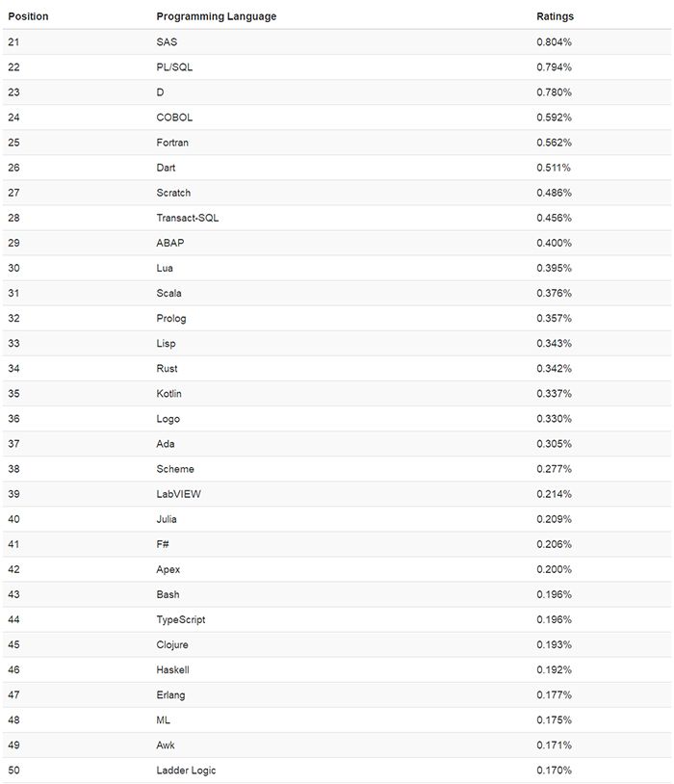This screenshot has width=674, height=784.
Task: Click the Ladder Logic entry
Action: click(186, 770)
